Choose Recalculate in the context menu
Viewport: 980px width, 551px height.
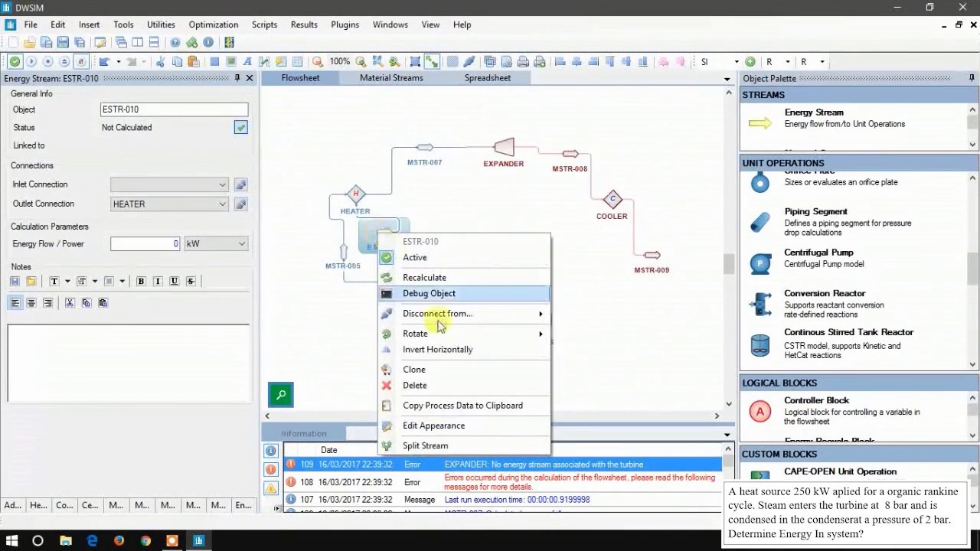(465, 278)
